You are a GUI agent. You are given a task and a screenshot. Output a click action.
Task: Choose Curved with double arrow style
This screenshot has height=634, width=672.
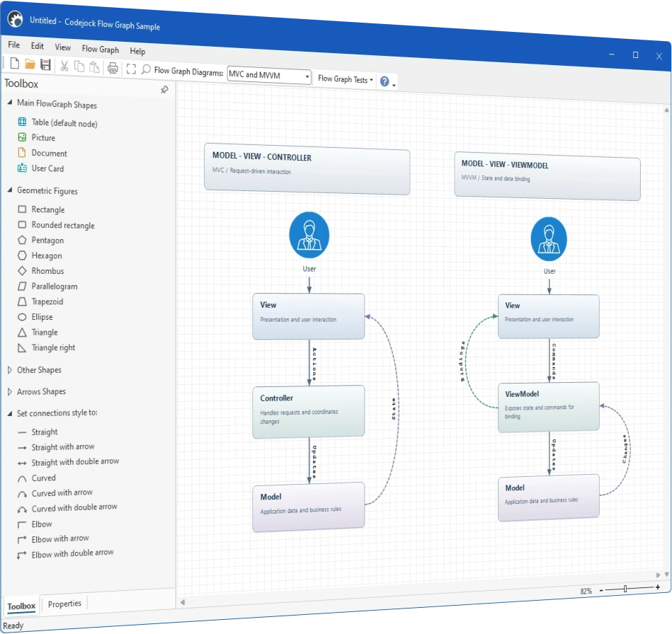67,508
